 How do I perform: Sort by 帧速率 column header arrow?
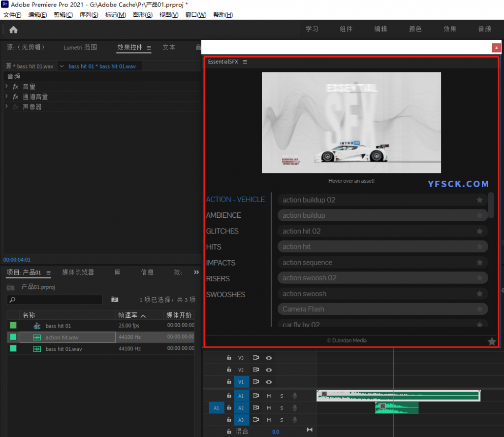pos(143,316)
